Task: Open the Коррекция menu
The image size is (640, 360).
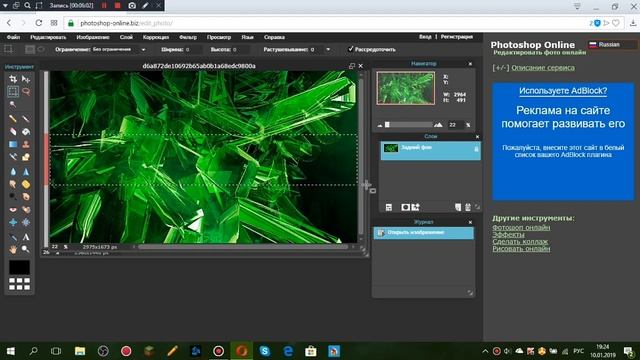Action: 156,37
